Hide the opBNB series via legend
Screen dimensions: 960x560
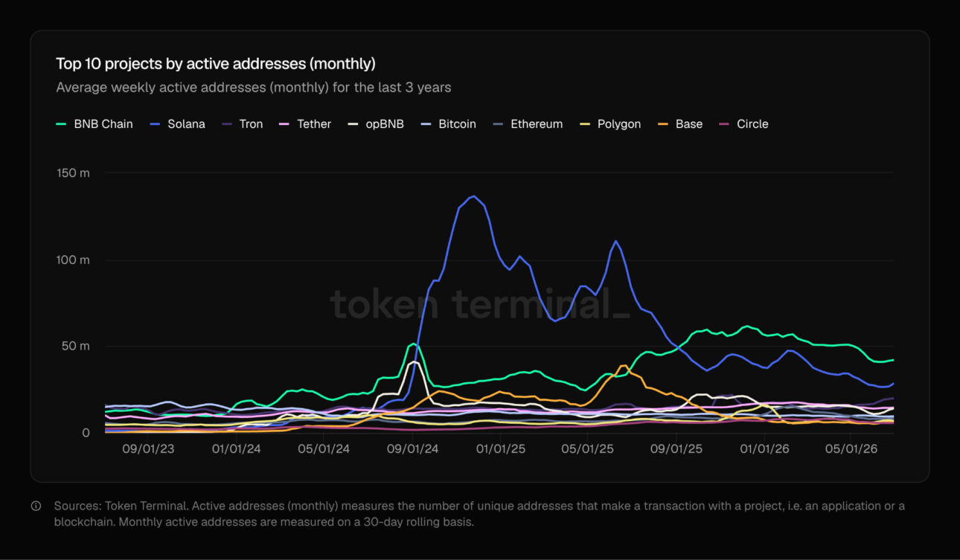[376, 124]
